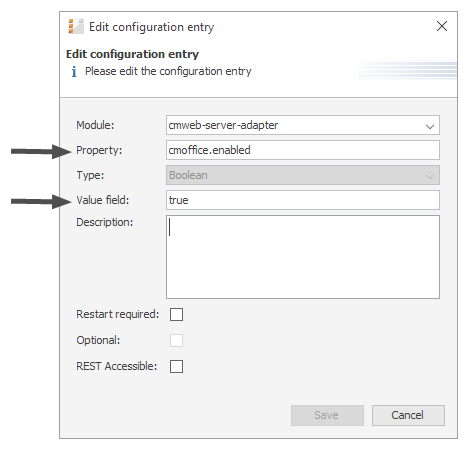The height and width of the screenshot is (453, 471).
Task: Check the REST Accessible checkbox
Action: (176, 366)
